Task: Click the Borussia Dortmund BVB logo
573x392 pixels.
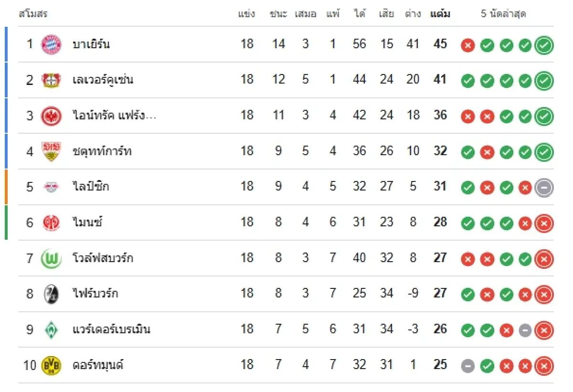Action: click(x=51, y=366)
